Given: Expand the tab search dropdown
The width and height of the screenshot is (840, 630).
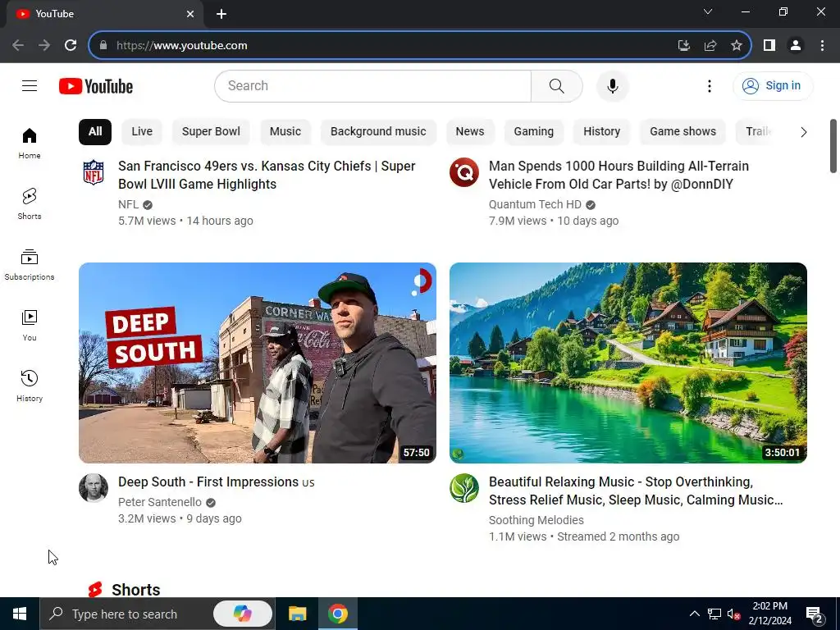Looking at the screenshot, I should coord(708,11).
